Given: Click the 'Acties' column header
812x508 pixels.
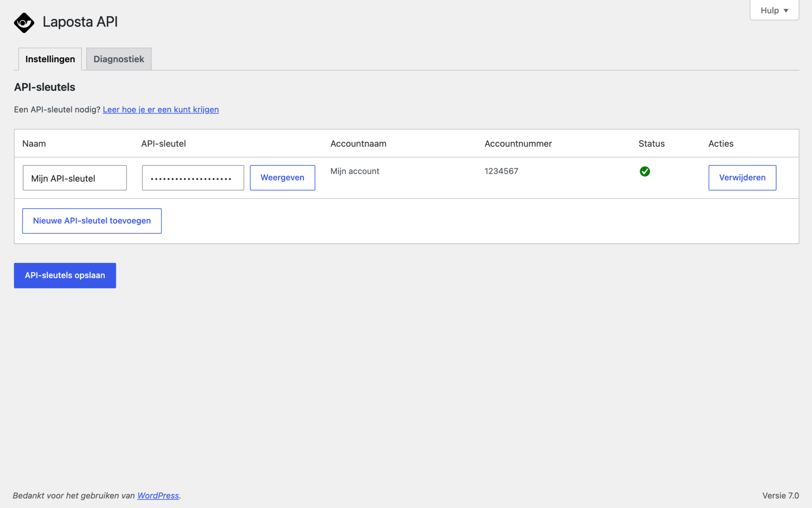Looking at the screenshot, I should [x=721, y=144].
